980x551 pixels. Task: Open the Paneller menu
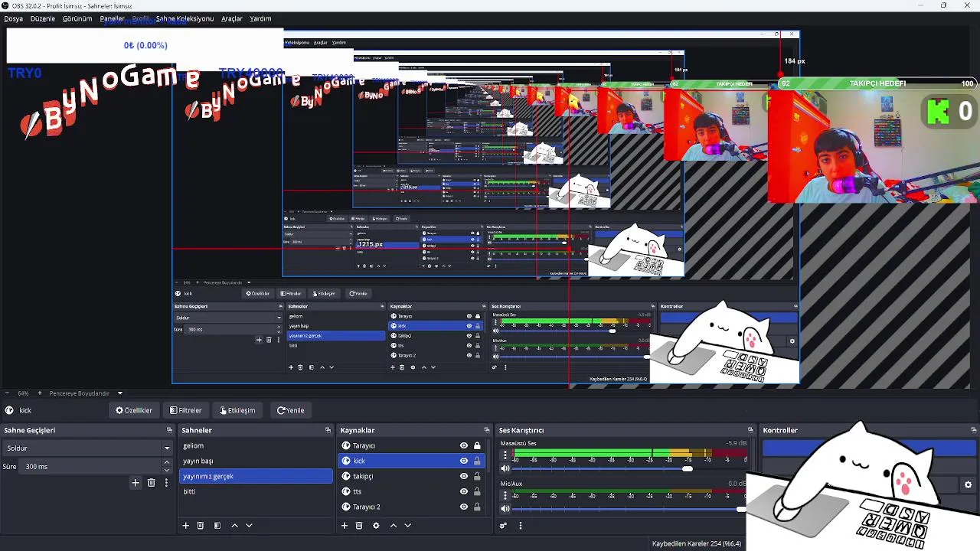point(113,18)
